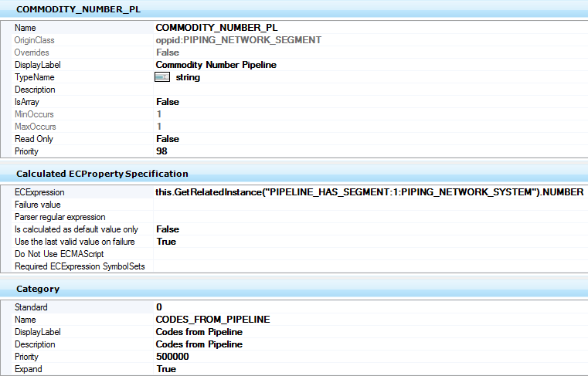
Task: Click the Do Not Use ECMAScript label
Action: click(59, 254)
